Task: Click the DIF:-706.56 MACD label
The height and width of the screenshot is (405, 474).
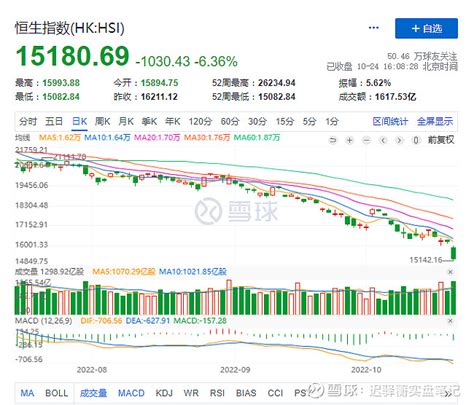Action: (101, 321)
